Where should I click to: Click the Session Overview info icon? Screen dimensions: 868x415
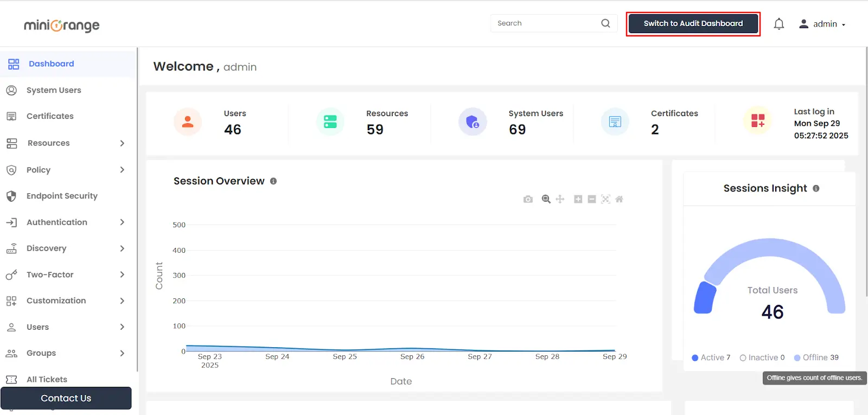pyautogui.click(x=273, y=181)
